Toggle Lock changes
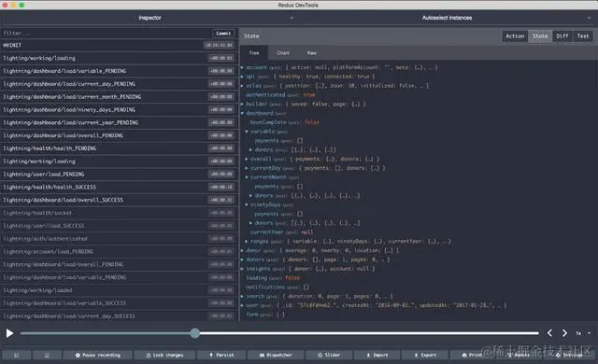This screenshot has width=598, height=364. click(164, 355)
